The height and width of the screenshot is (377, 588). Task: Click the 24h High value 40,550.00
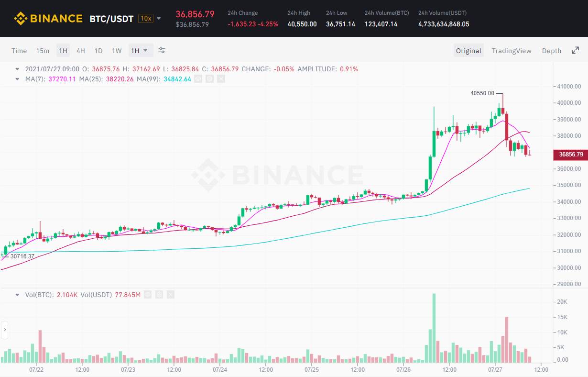(302, 24)
